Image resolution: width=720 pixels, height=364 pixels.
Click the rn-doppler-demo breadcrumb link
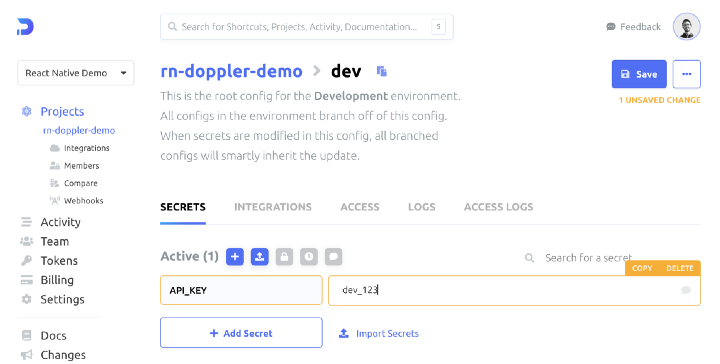(231, 71)
